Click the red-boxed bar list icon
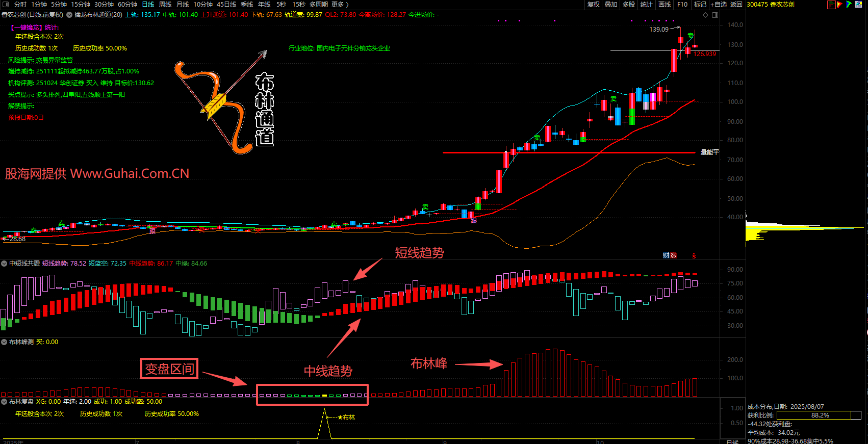This screenshot has height=444, width=868. 831,5
